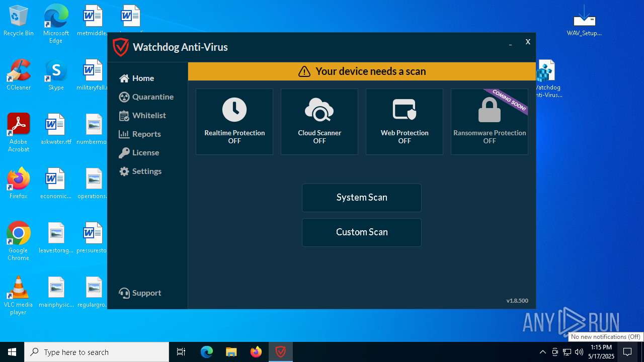The width and height of the screenshot is (644, 362).
Task: Open the notifications action center
Action: 627,352
